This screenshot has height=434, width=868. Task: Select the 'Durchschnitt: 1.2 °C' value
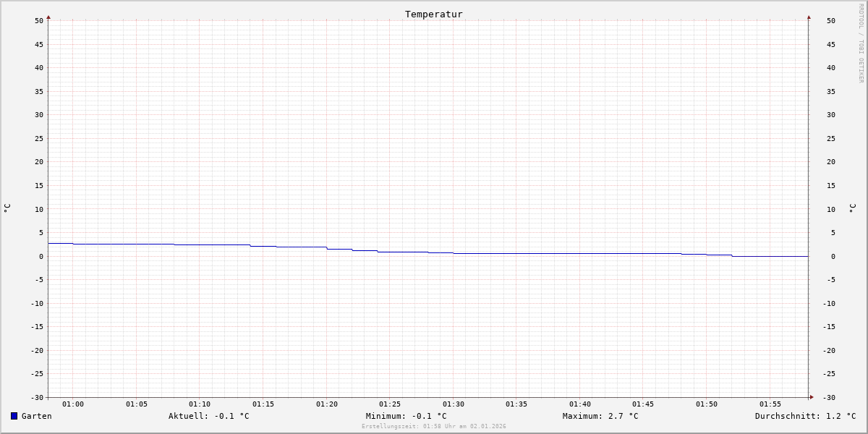point(806,416)
